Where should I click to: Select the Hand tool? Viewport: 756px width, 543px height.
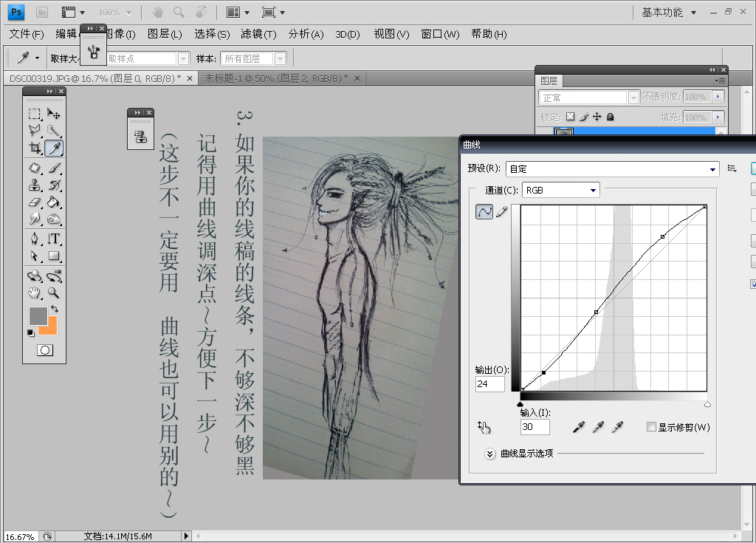[35, 293]
